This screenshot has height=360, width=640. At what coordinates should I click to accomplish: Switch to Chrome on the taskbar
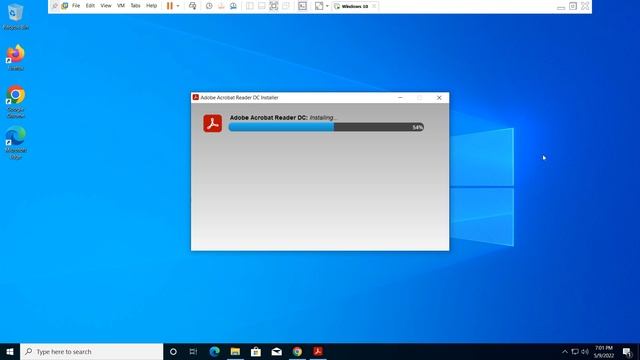click(297, 351)
